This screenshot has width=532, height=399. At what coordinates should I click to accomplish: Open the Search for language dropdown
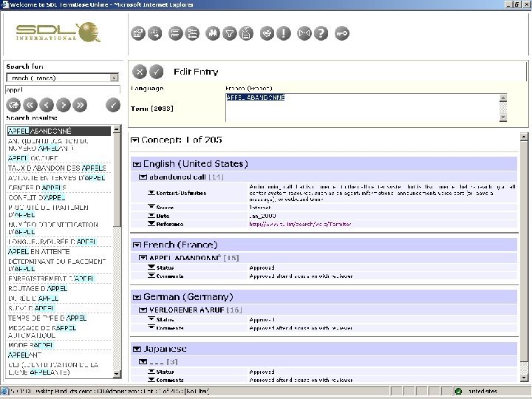pos(114,78)
